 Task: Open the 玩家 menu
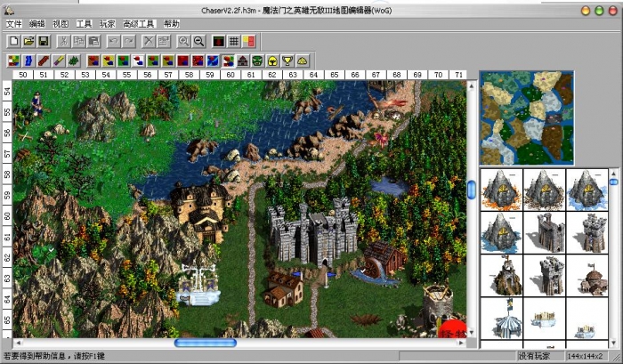108,24
